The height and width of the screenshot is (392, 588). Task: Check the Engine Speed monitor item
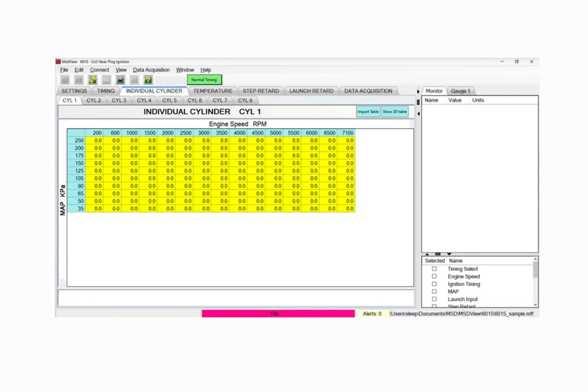[x=434, y=276]
